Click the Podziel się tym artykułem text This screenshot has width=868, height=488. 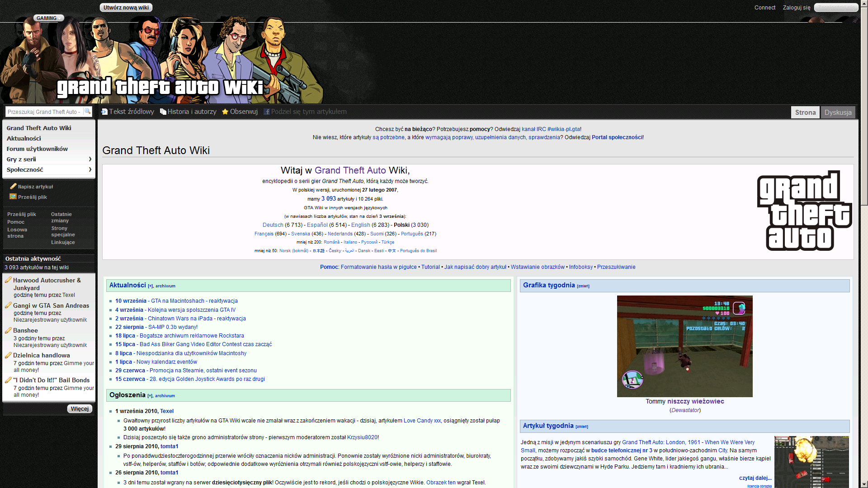pos(309,112)
